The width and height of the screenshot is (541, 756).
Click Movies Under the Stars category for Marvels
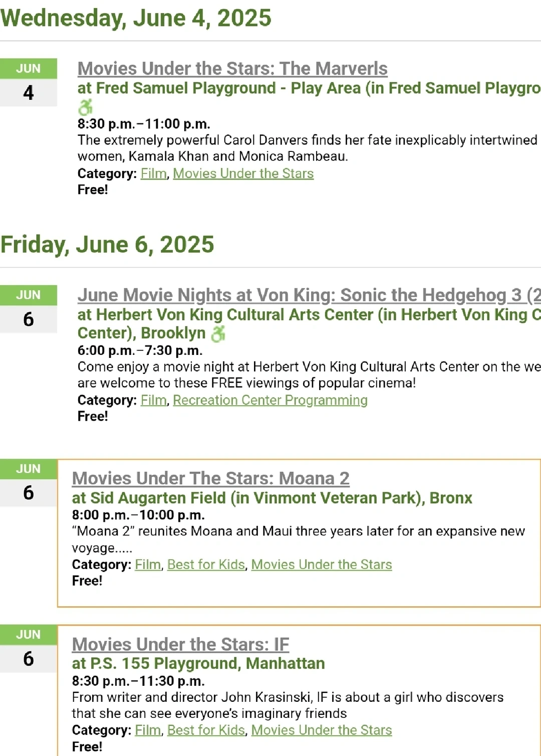tap(243, 173)
